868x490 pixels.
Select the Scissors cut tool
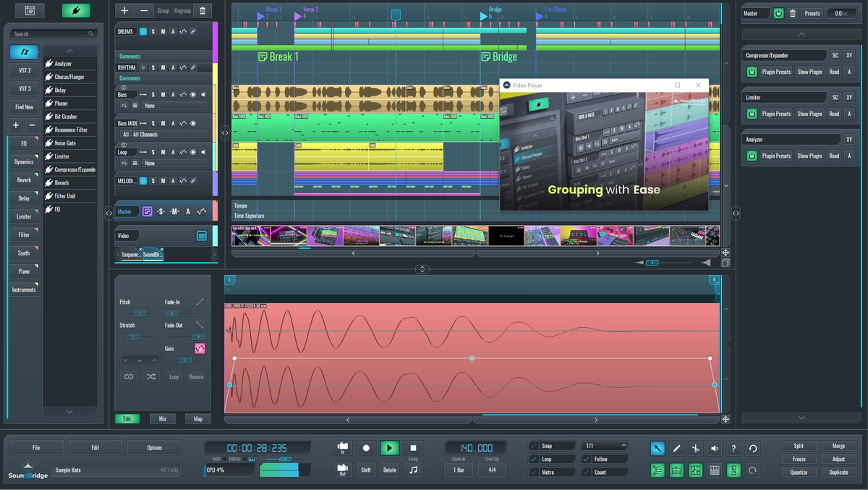695,449
